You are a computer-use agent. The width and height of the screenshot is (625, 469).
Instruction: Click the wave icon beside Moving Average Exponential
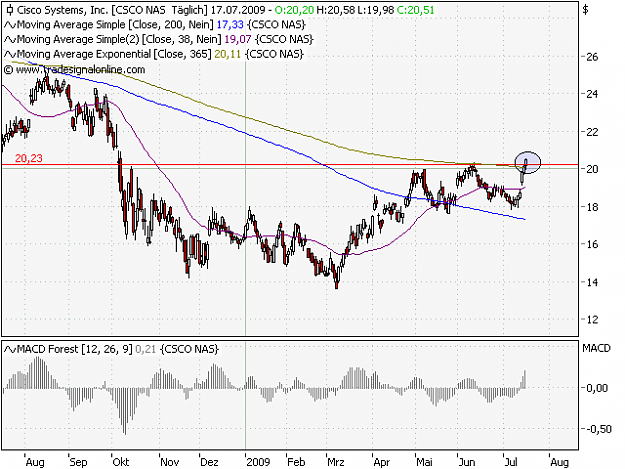tap(10, 55)
